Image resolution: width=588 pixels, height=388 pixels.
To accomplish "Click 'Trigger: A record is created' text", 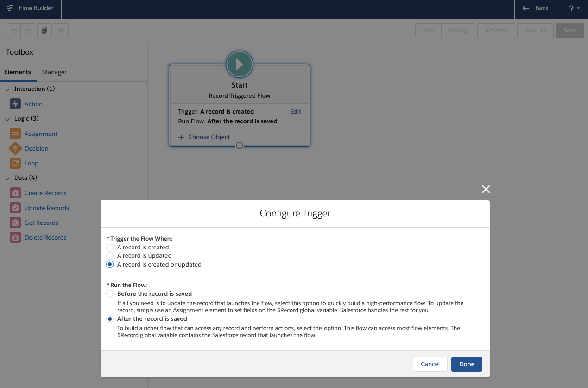I will click(x=216, y=112).
